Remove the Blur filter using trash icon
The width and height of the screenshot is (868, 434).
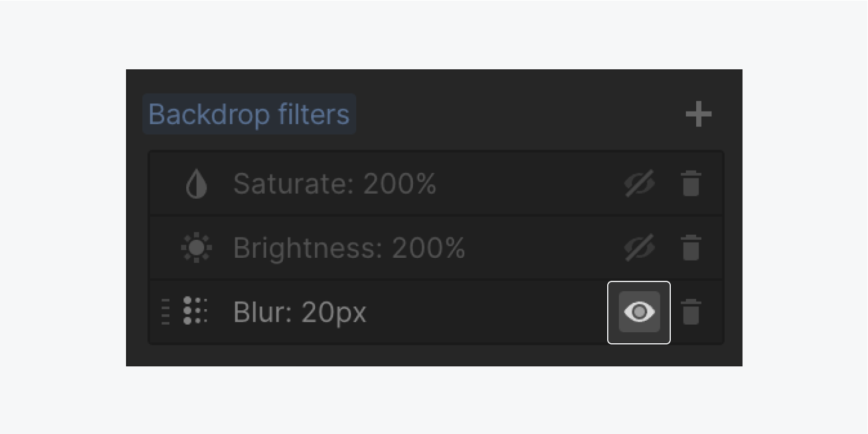[x=691, y=312]
